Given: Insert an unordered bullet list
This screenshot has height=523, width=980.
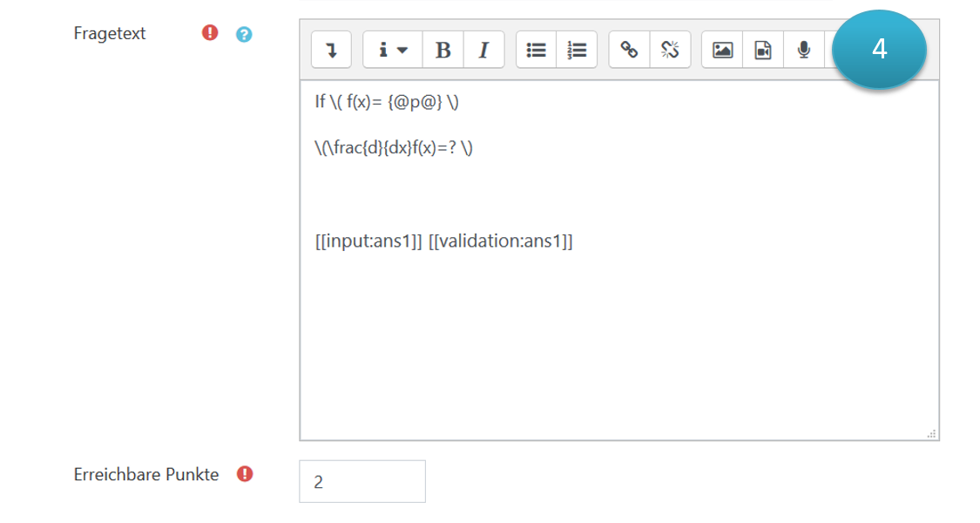Looking at the screenshot, I should [x=537, y=51].
